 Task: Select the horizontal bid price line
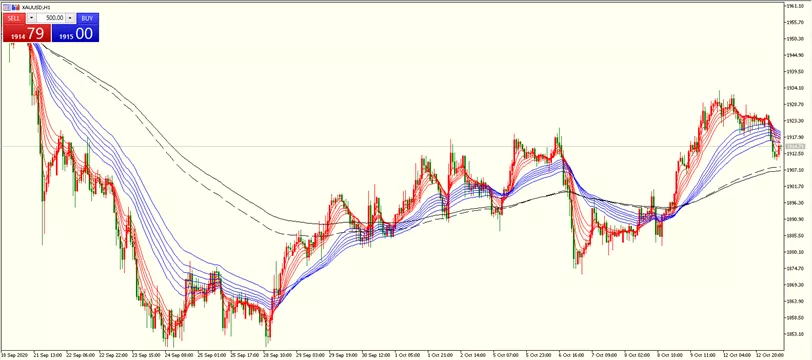[362, 147]
